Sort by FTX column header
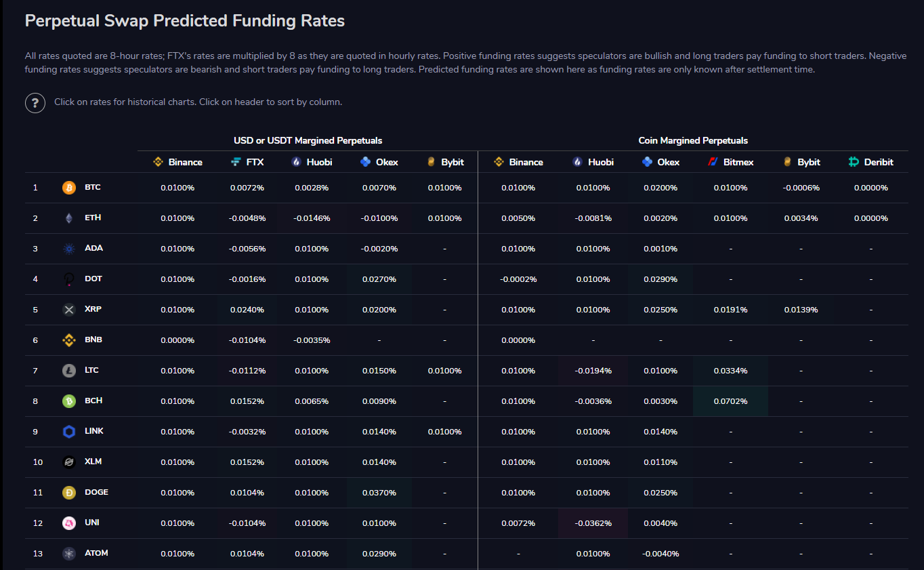The image size is (924, 570). pyautogui.click(x=247, y=162)
